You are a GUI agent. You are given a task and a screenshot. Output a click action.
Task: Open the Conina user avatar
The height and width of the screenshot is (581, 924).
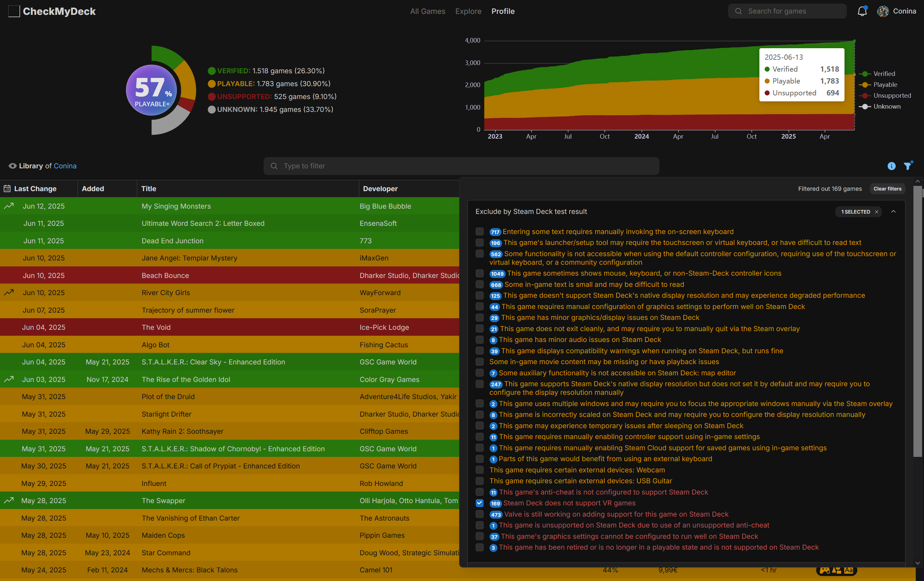882,11
